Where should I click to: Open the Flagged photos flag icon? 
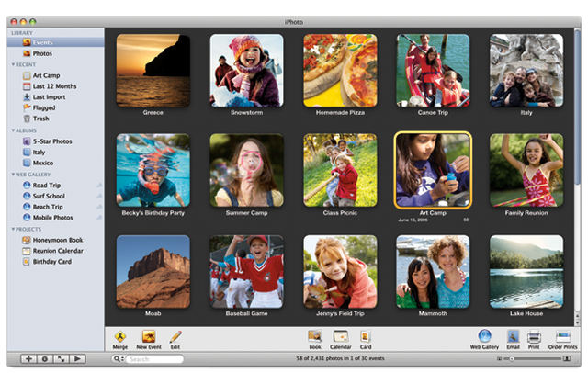pyautogui.click(x=27, y=108)
